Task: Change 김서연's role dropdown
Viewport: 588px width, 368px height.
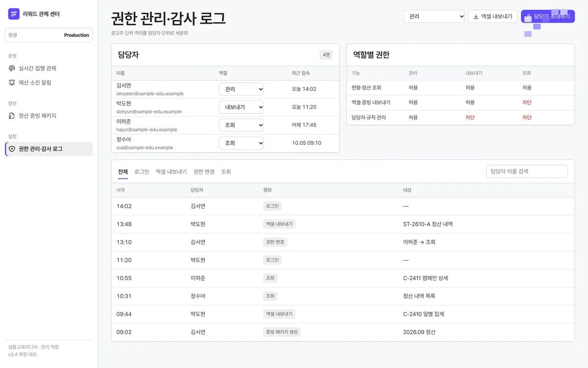Action: (241, 89)
